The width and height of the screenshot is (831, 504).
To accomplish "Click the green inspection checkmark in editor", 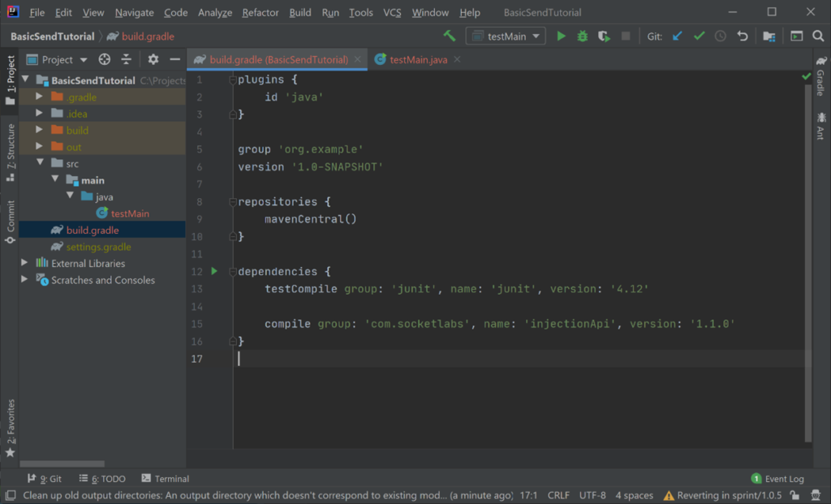I will pos(806,77).
